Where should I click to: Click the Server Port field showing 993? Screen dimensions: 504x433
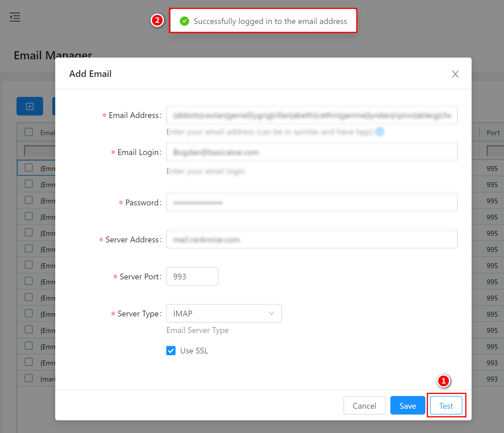(192, 277)
